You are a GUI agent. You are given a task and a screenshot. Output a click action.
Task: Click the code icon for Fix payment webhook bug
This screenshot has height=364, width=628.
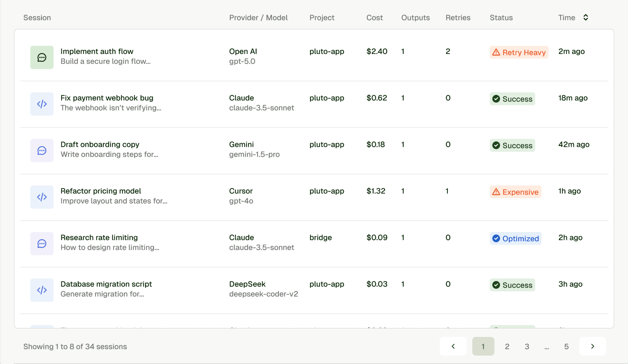[x=42, y=104]
